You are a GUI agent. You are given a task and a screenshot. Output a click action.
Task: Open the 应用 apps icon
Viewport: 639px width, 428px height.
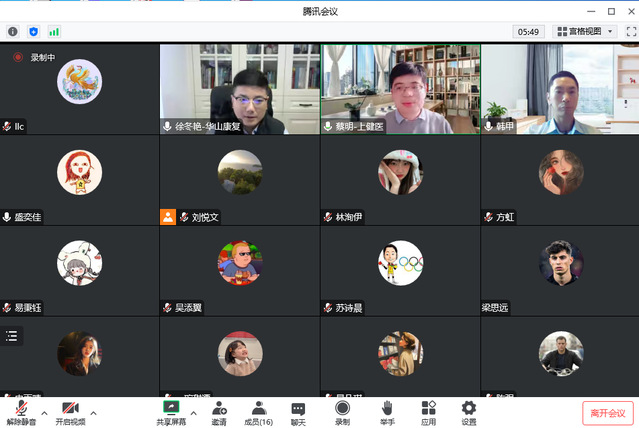[428, 412]
